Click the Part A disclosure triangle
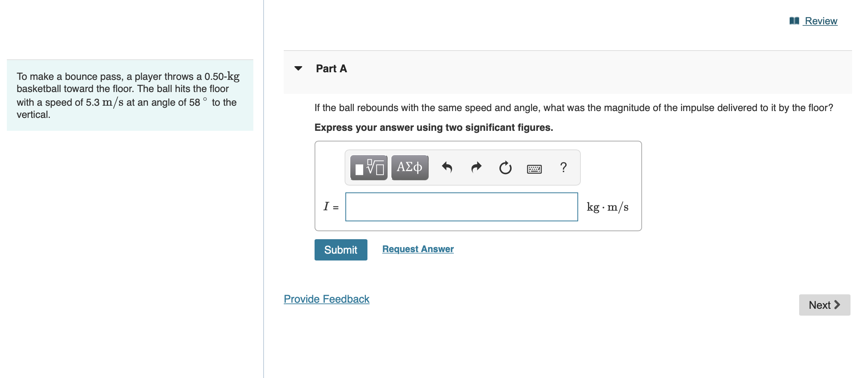868x378 pixels. click(x=299, y=68)
